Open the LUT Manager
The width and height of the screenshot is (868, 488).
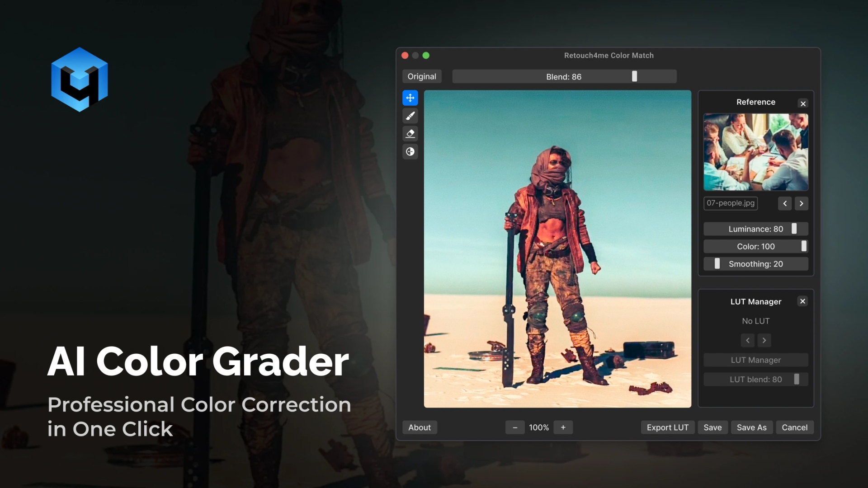pyautogui.click(x=755, y=360)
